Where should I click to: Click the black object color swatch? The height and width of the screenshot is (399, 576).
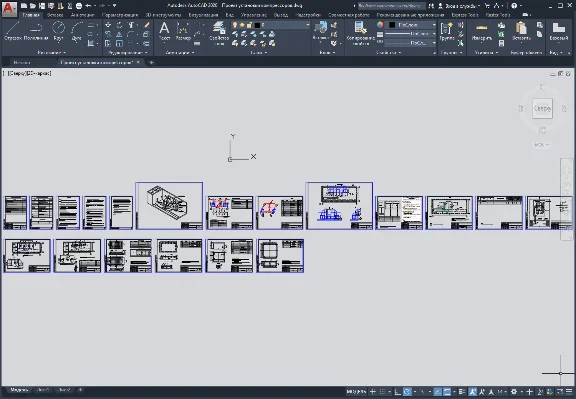tap(392, 25)
